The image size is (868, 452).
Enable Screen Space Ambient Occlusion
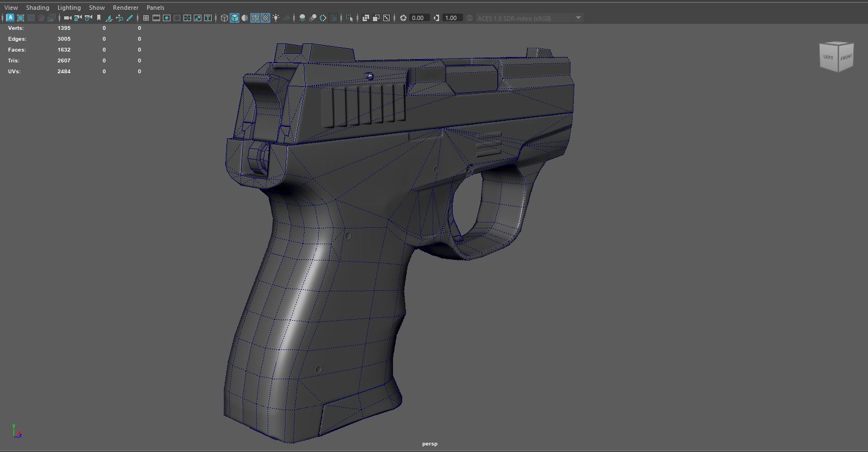point(302,18)
